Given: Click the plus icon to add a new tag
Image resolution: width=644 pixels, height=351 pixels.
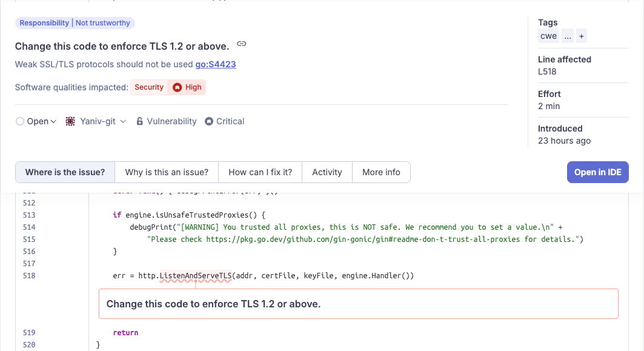Looking at the screenshot, I should (x=581, y=36).
